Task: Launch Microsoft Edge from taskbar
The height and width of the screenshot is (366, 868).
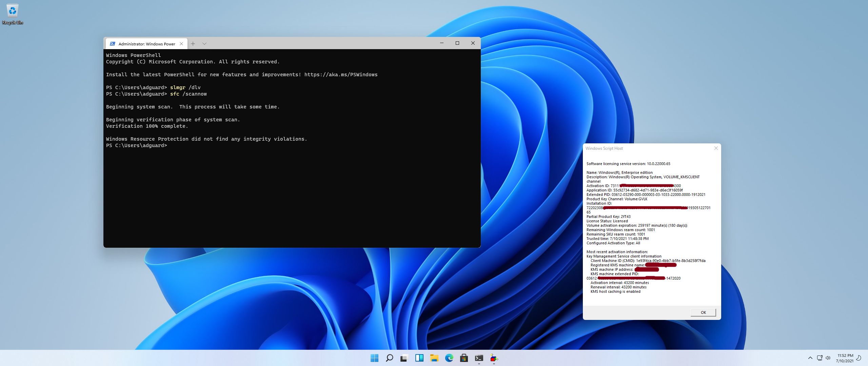Action: [x=449, y=358]
